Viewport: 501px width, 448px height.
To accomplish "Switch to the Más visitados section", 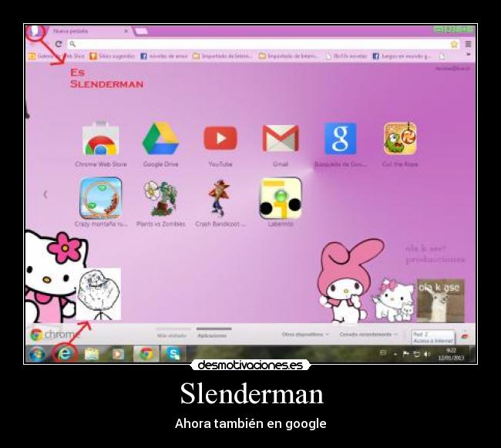I will tap(172, 335).
